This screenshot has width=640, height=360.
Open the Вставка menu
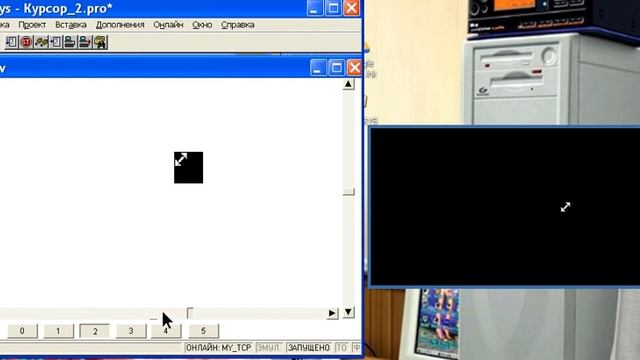click(x=71, y=24)
